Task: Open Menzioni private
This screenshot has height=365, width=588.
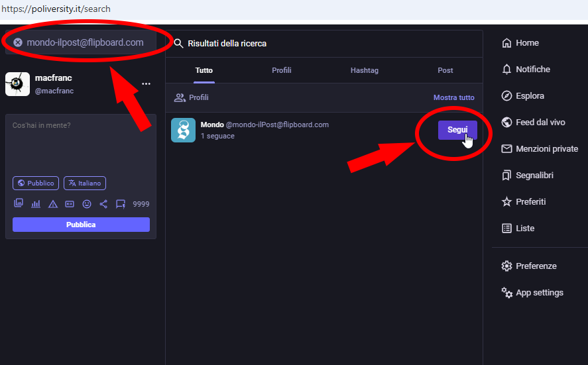Action: (540, 149)
